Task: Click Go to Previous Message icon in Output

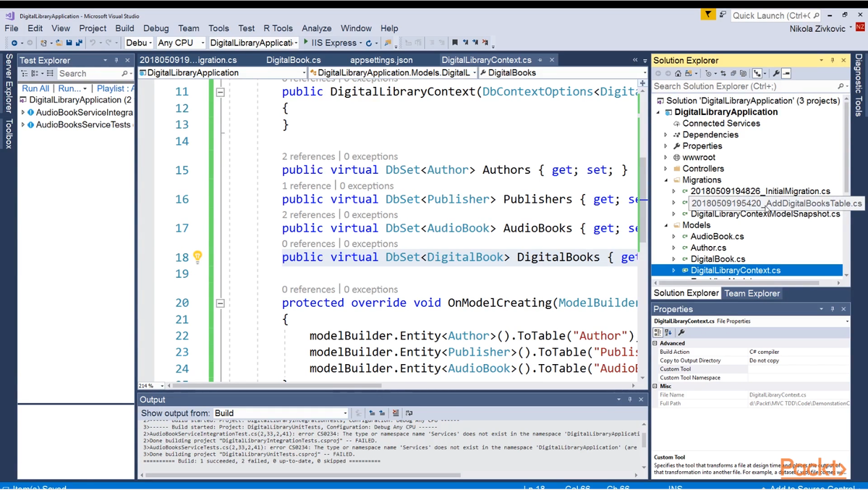Action: click(x=373, y=413)
